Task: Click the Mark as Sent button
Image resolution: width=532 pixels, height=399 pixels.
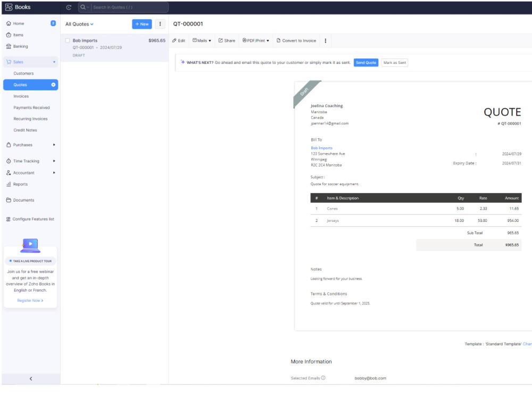Action: coord(395,63)
